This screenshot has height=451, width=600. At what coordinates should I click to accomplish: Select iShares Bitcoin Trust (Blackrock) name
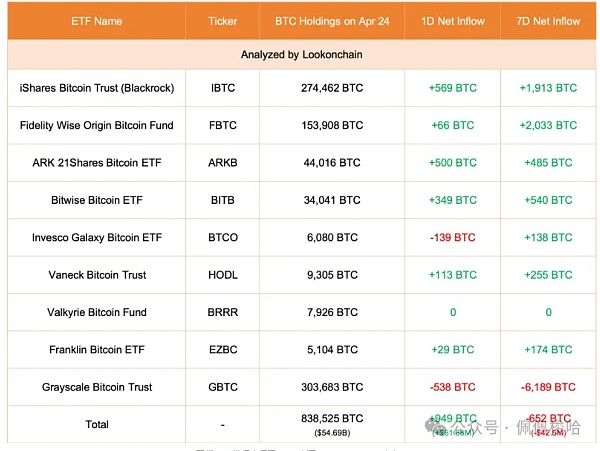pos(97,88)
